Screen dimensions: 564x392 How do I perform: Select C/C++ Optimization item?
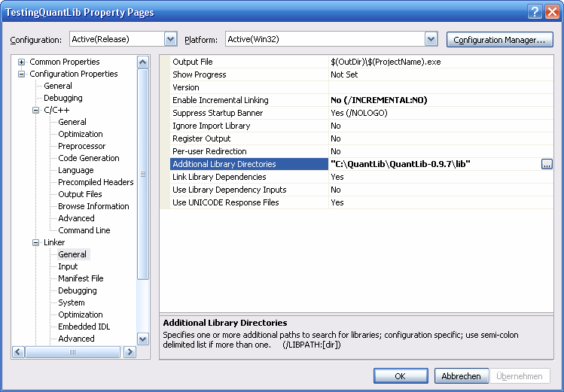coord(81,134)
